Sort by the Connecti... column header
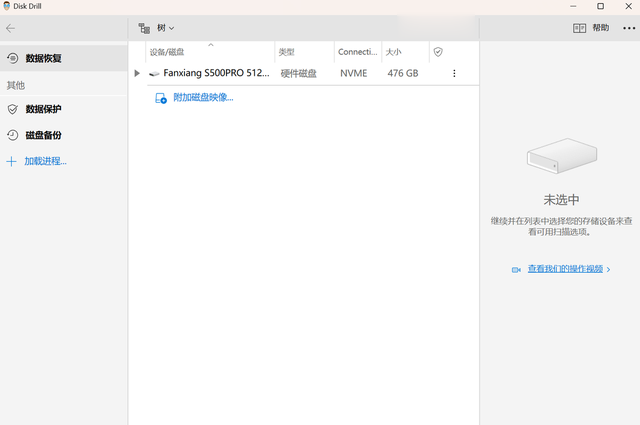Image resolution: width=640 pixels, height=425 pixels. click(358, 52)
